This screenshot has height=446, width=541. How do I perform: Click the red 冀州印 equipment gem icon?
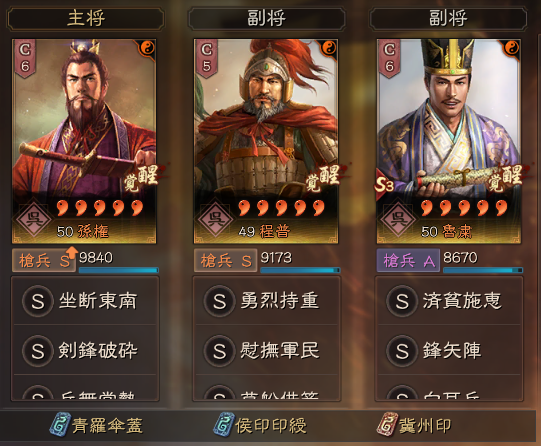[387, 424]
